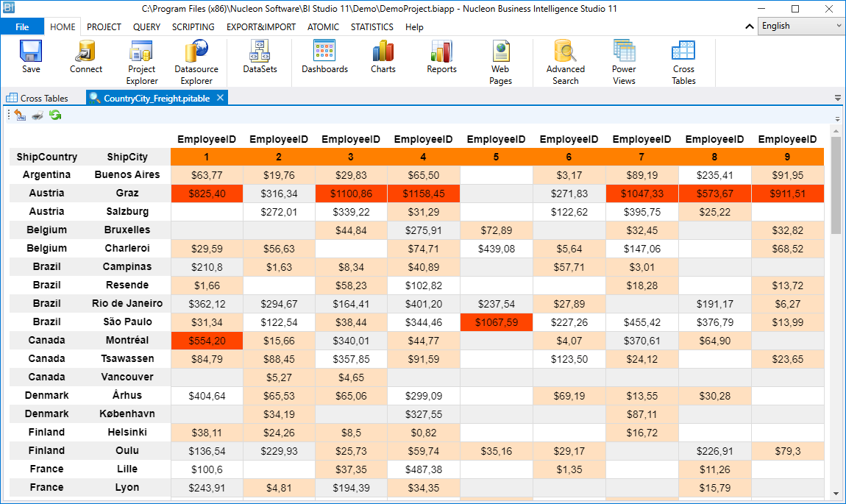Close the CountryCity_Freight.pitable tab
846x504 pixels.
(x=220, y=98)
